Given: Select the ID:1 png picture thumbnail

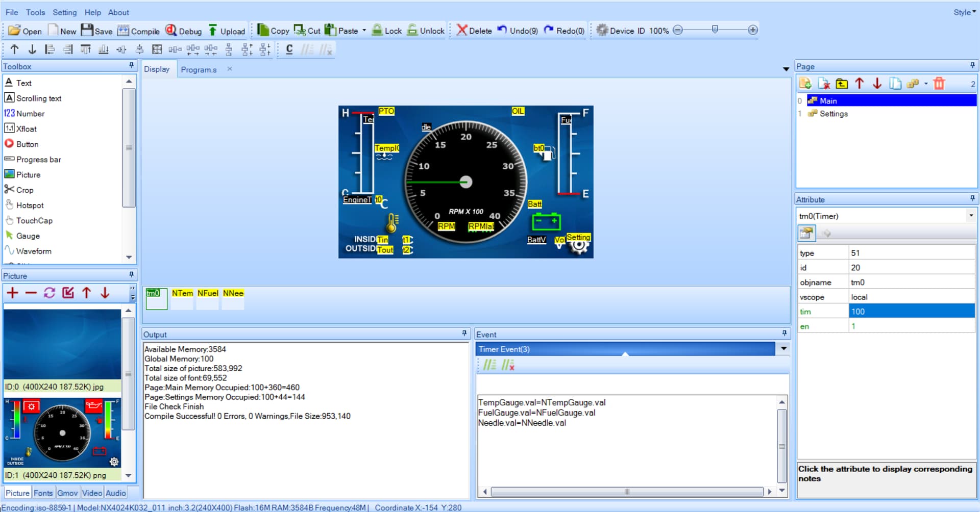Looking at the screenshot, I should coord(62,434).
